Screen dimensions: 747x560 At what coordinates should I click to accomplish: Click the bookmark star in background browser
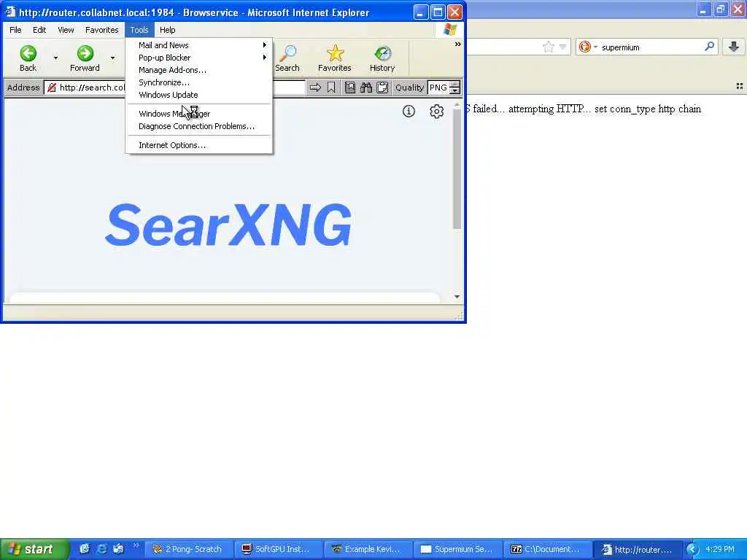tap(549, 47)
